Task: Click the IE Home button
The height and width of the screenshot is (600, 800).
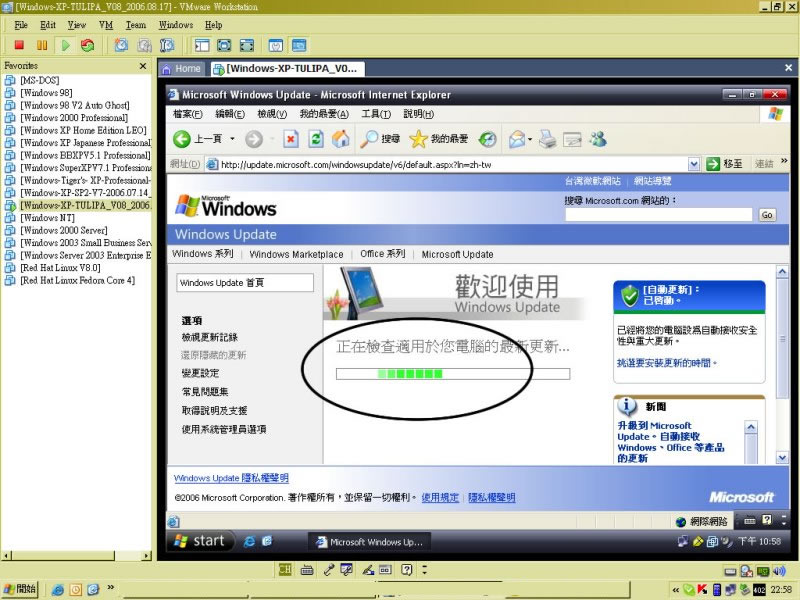Action: click(x=341, y=139)
